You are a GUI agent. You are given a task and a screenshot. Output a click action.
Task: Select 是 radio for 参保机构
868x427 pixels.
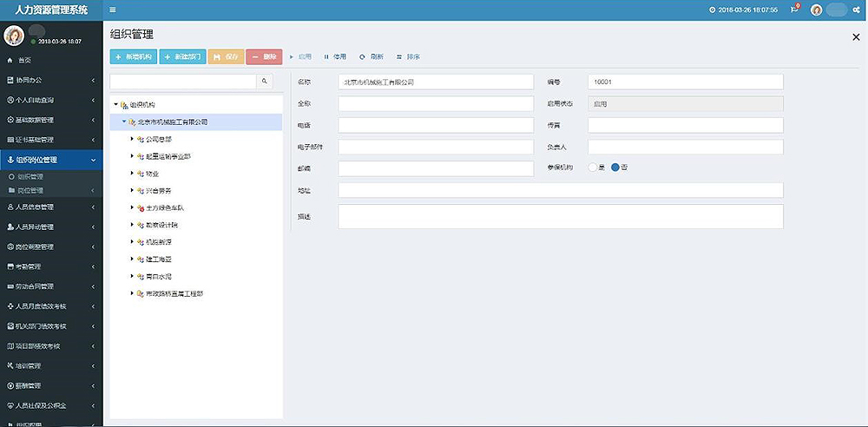point(593,168)
